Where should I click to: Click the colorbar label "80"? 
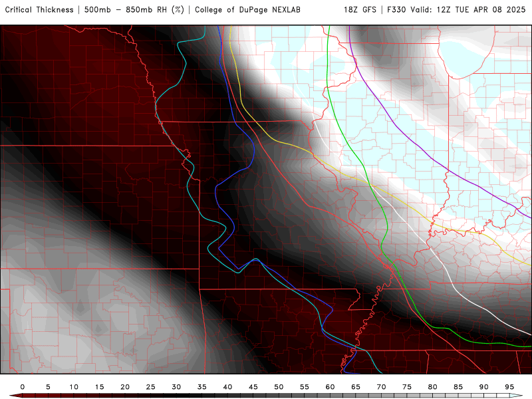tap(432, 387)
